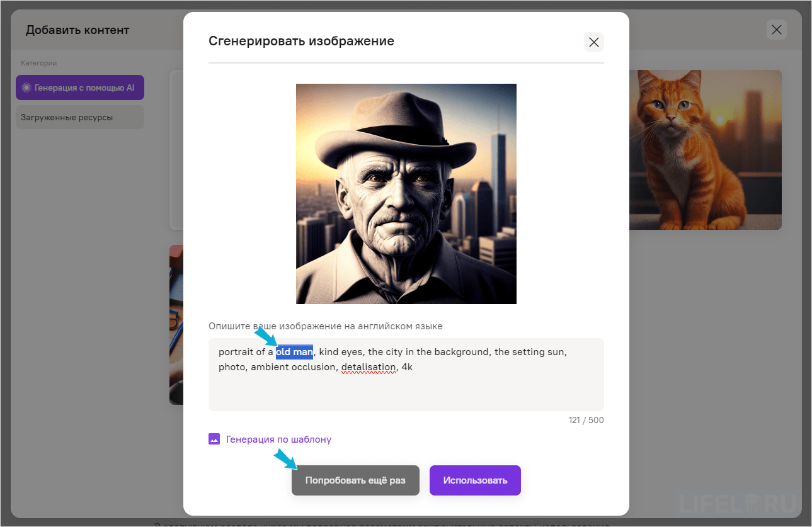
Task: Click the Категории label
Action: [x=38, y=63]
